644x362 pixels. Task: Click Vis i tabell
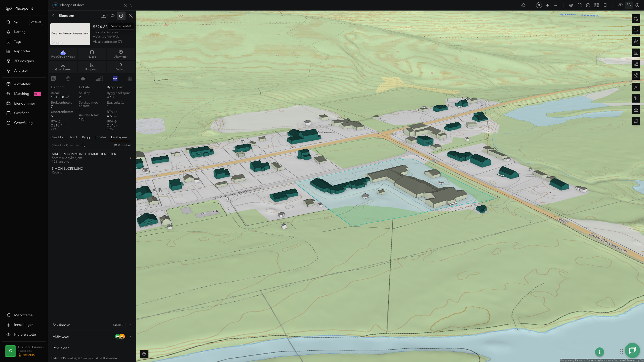point(123,145)
